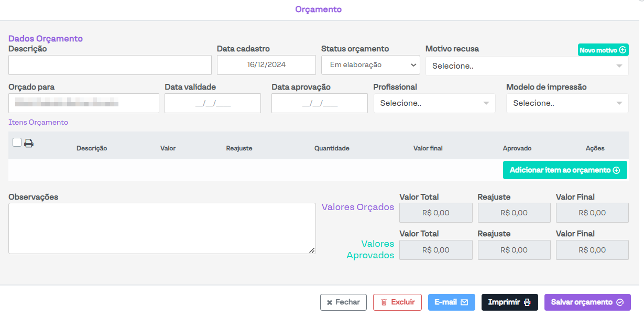Viewport: 644px width, 318px height.
Task: Toggle the select-all items checkbox
Action: (17, 142)
